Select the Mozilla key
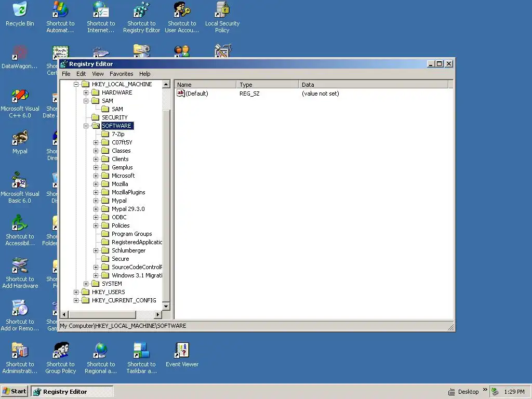The image size is (532, 399). [120, 184]
